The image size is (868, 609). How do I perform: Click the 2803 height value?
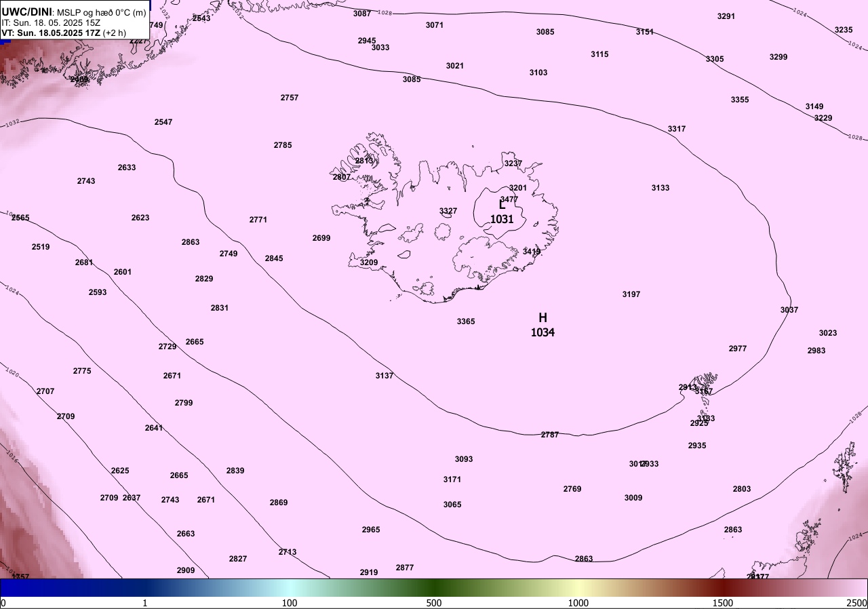[742, 489]
